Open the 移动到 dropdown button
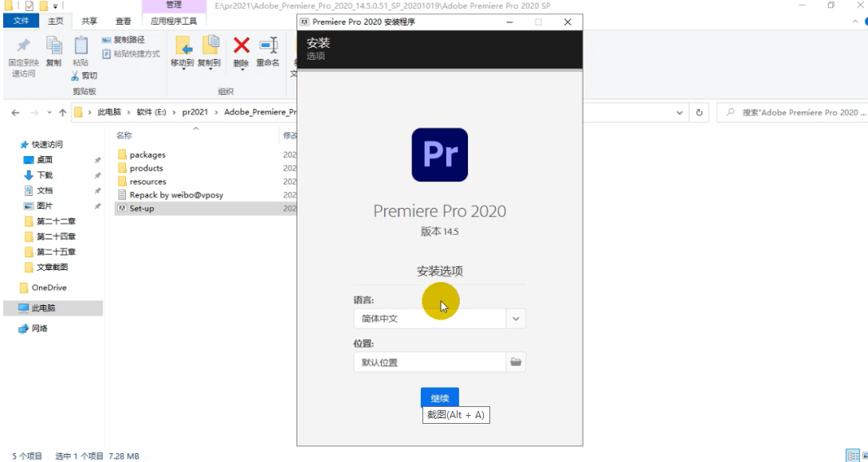Screen dimensions: 868x462 (x=182, y=53)
